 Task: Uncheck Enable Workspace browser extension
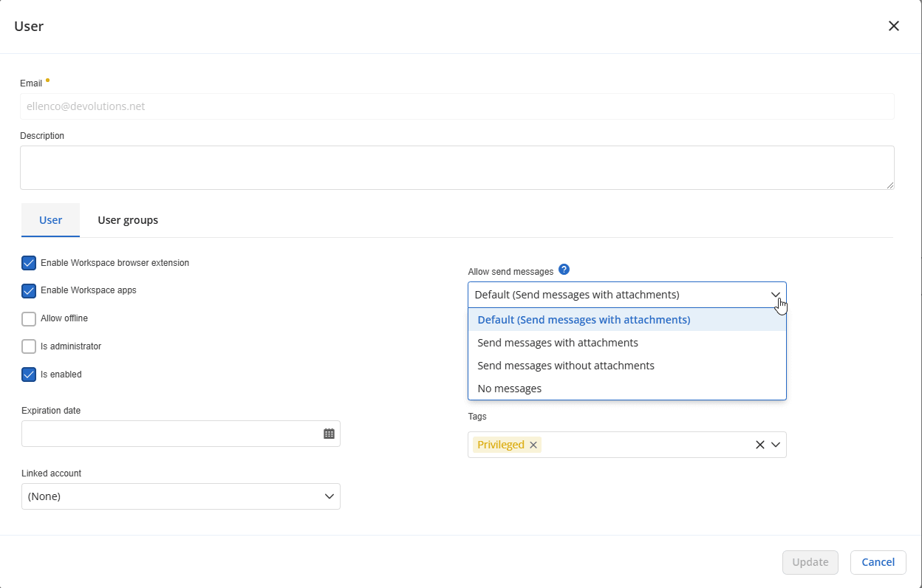29,263
